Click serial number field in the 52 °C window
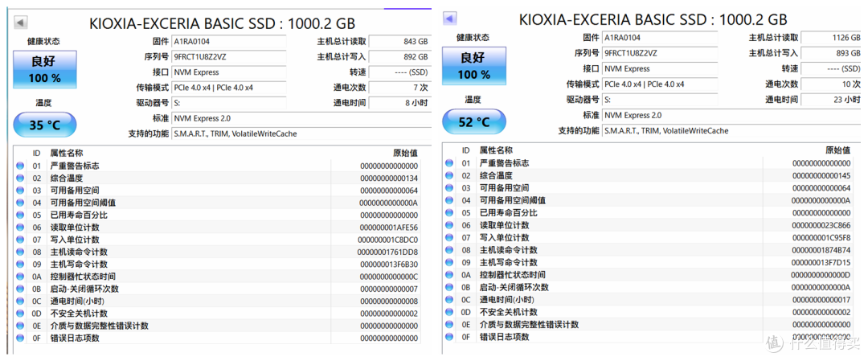 pos(660,53)
